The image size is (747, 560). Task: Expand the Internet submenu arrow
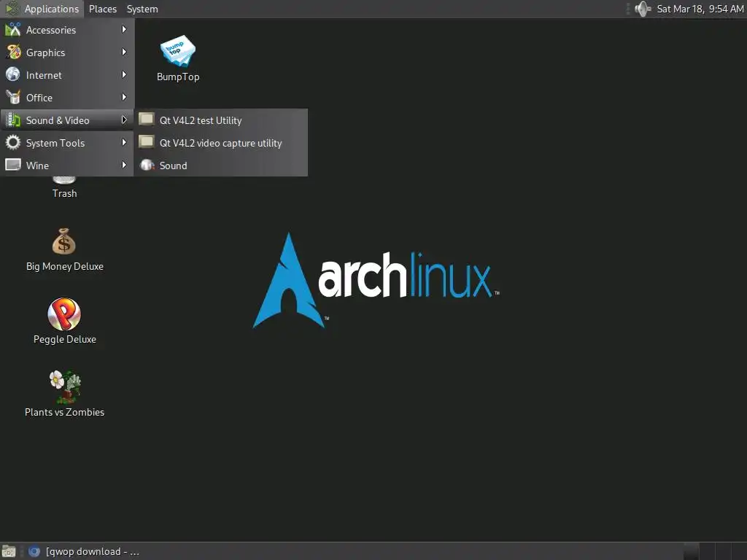pos(124,75)
